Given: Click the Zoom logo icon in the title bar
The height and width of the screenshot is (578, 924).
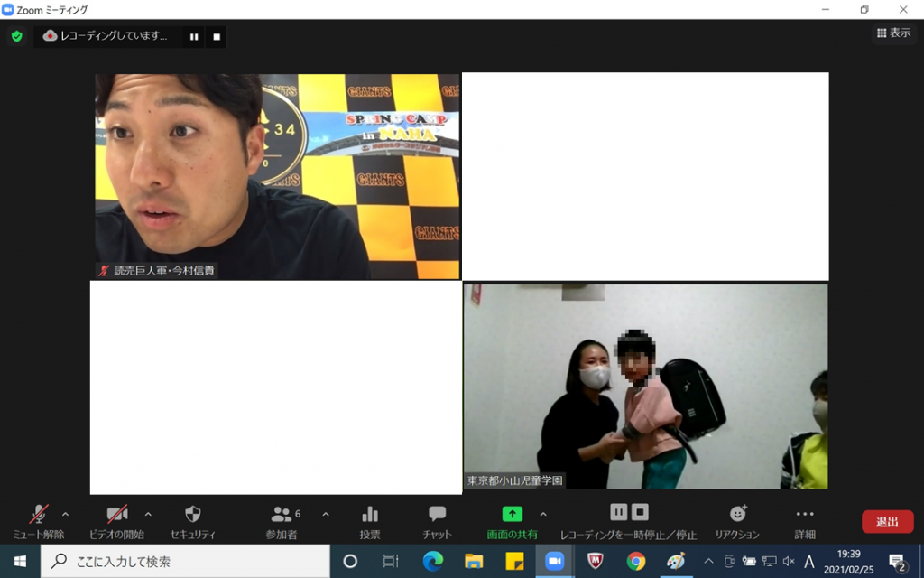Looking at the screenshot, I should pyautogui.click(x=7, y=9).
